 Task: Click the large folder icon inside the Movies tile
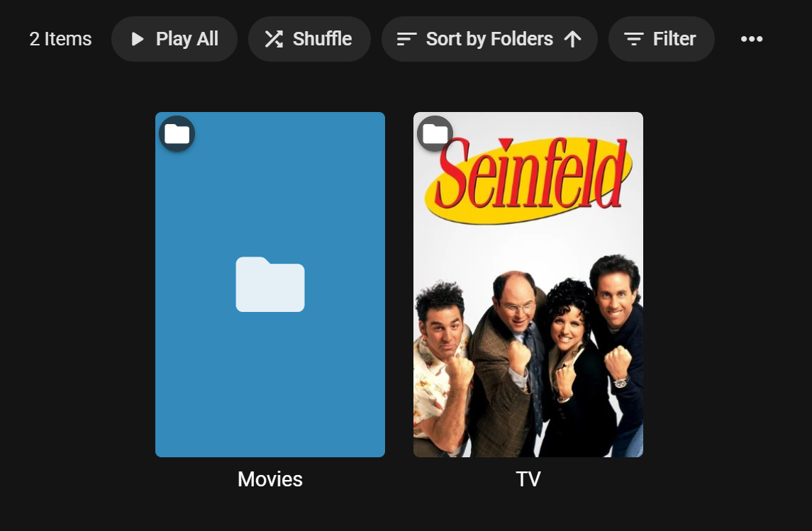click(x=270, y=284)
